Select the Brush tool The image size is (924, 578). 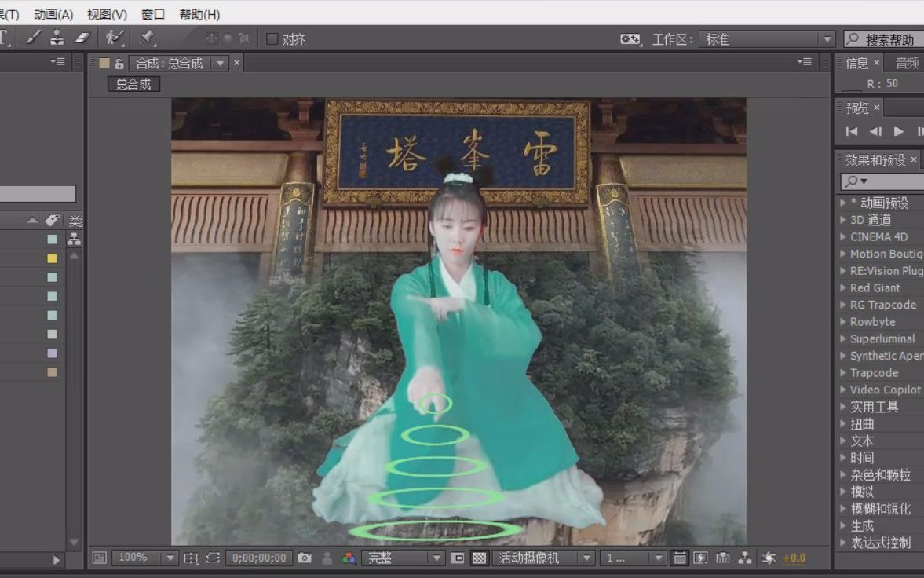[34, 38]
